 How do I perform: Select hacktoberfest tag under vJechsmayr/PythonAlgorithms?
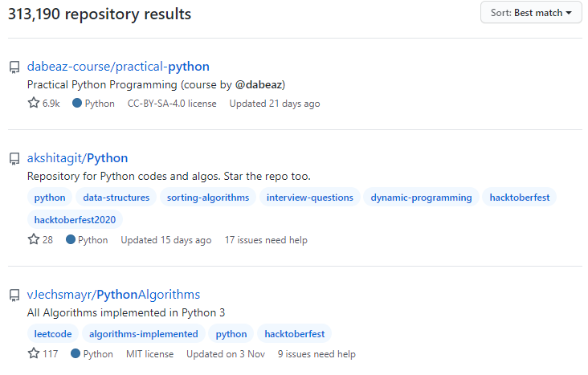click(x=295, y=334)
